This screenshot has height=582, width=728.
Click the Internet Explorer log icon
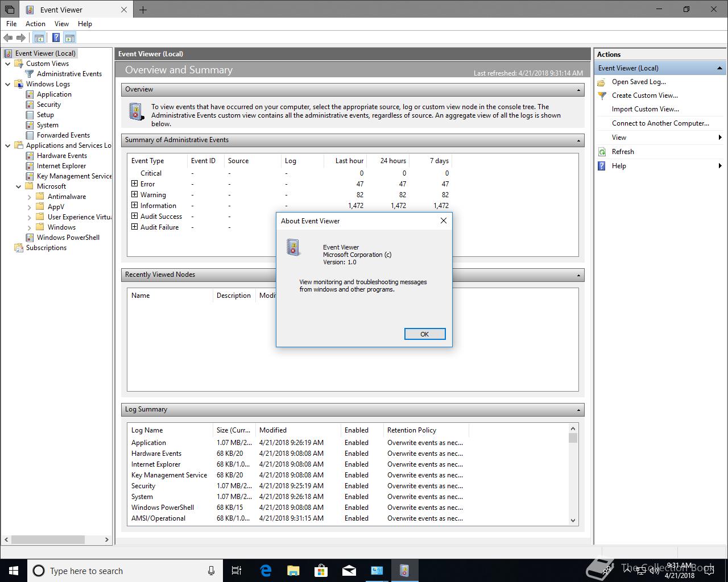[x=30, y=166]
